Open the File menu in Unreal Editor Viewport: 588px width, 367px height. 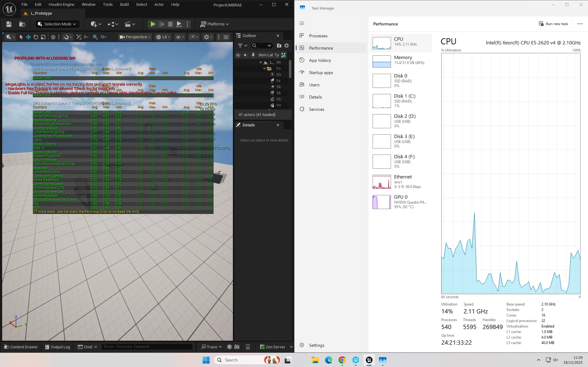[x=25, y=5]
